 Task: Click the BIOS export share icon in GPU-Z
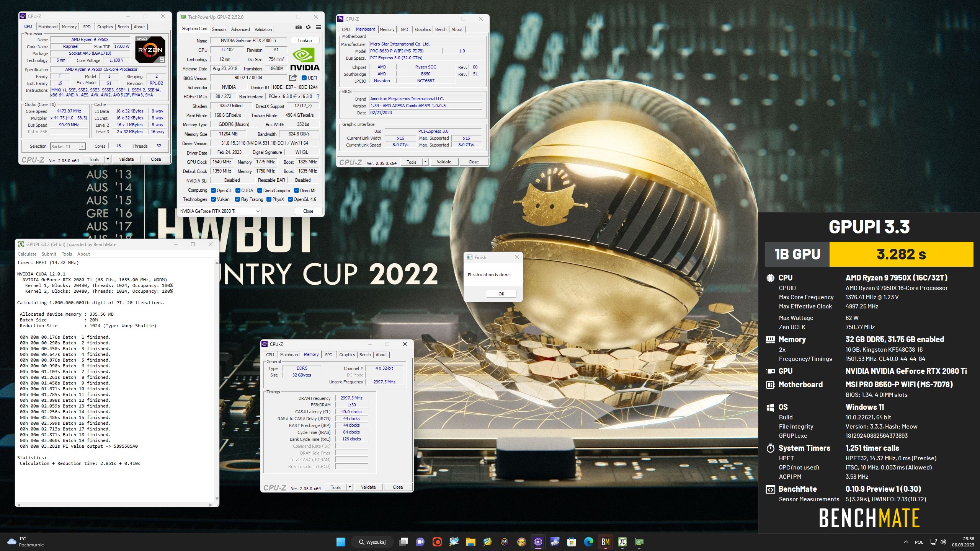(293, 78)
